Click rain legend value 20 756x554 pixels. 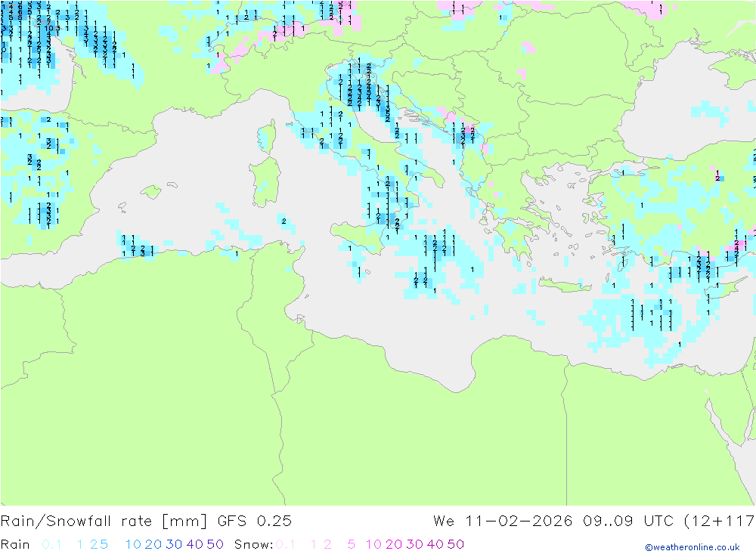pos(153,544)
